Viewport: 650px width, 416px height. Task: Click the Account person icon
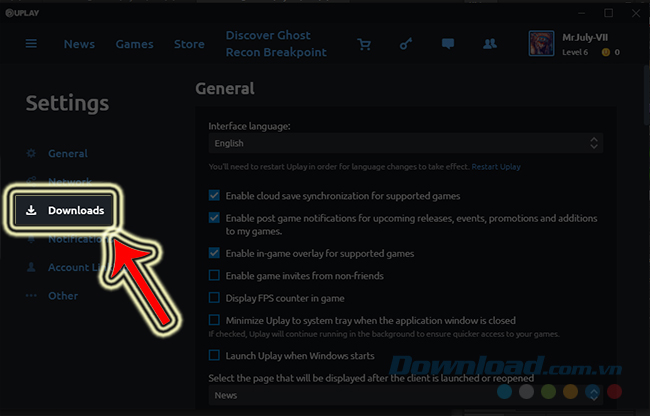point(31,267)
